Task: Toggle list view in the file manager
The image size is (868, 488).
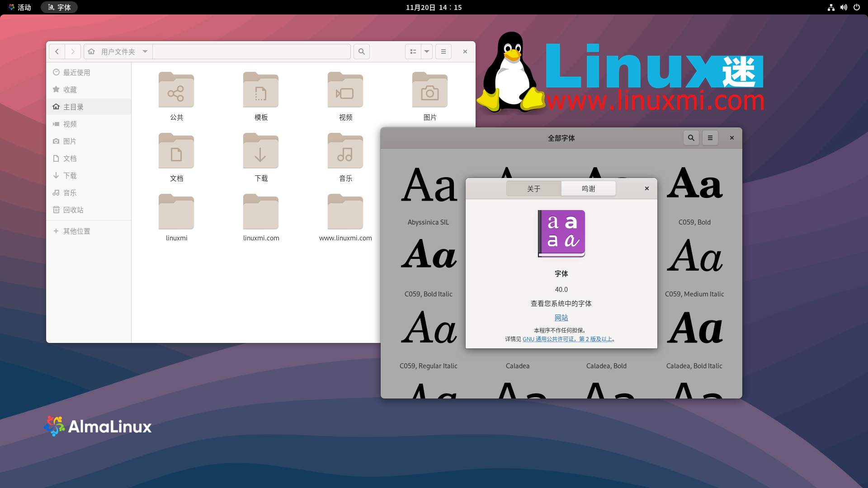Action: [x=413, y=52]
